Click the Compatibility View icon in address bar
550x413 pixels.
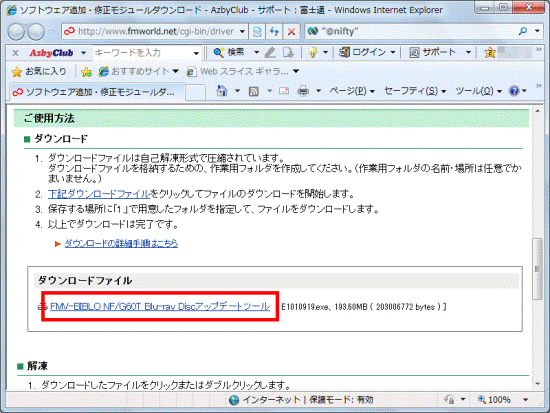(x=257, y=32)
